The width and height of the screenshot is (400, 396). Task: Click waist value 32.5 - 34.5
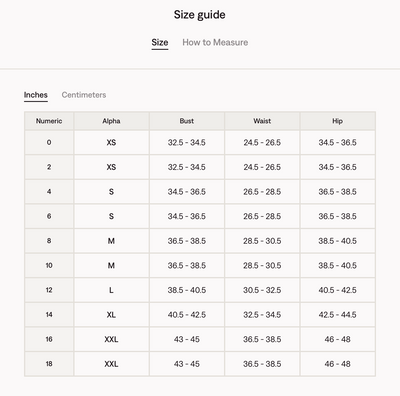(262, 315)
